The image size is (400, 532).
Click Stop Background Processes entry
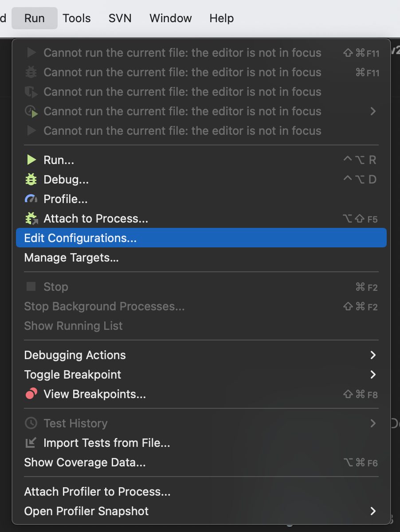tap(104, 306)
